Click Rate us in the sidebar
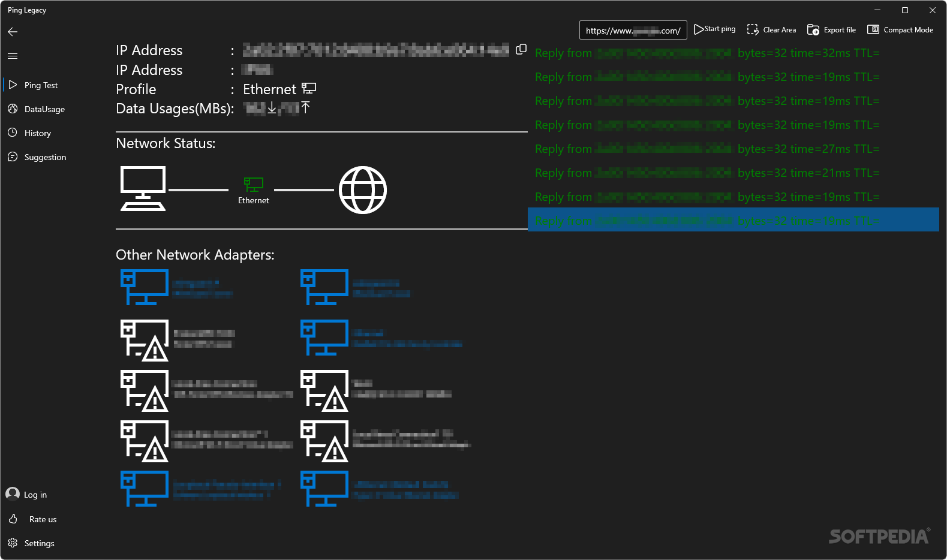 [43, 519]
